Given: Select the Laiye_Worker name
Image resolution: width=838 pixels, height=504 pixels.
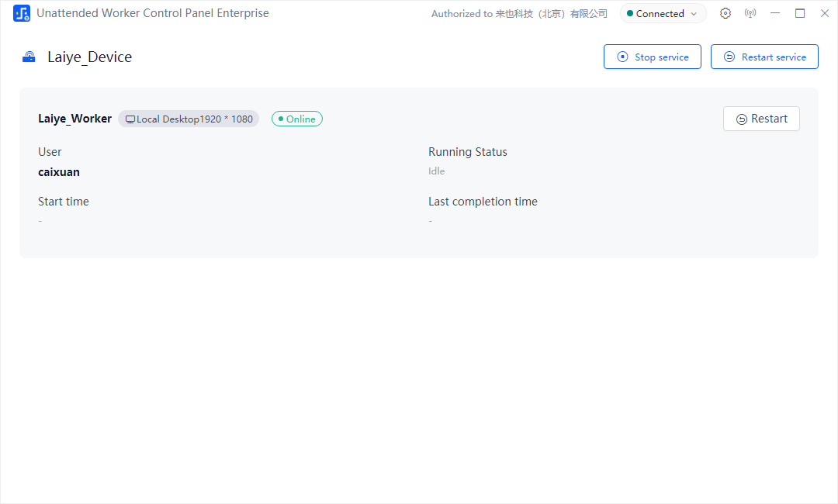Looking at the screenshot, I should [x=74, y=119].
